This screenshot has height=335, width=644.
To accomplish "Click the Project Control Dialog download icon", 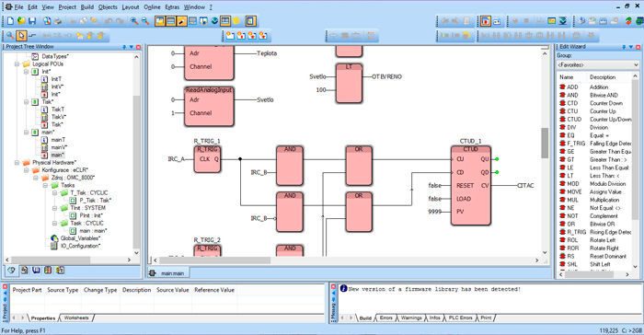I will pyautogui.click(x=563, y=21).
